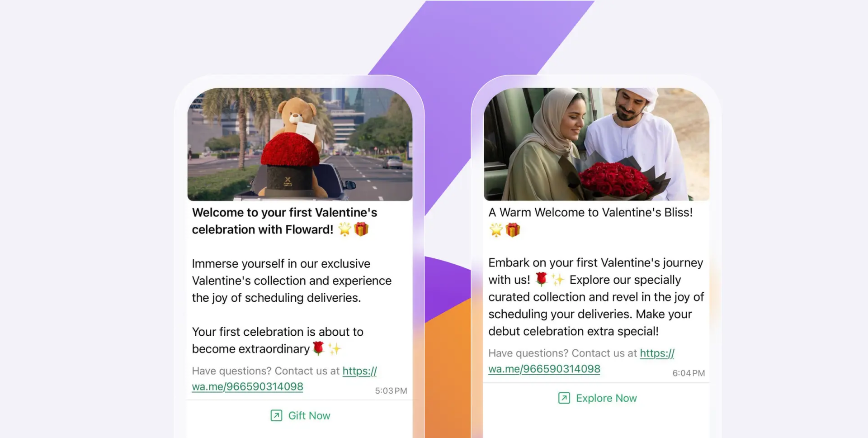This screenshot has width=868, height=438.
Task: Click the star emoji under Valentine's Bliss heading
Action: coord(496,230)
